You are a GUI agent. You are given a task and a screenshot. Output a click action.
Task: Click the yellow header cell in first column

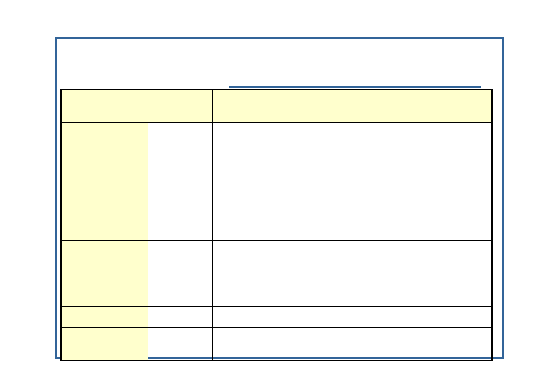[104, 106]
